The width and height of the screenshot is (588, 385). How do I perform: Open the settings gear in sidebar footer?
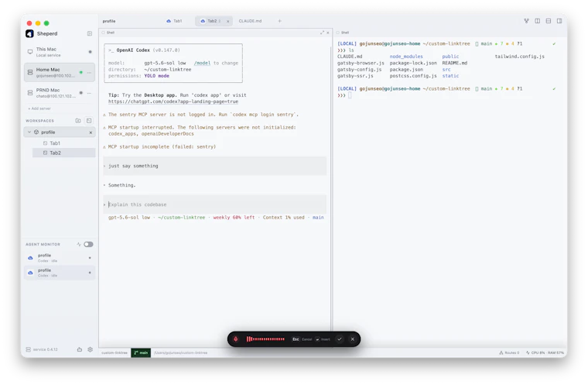click(90, 349)
